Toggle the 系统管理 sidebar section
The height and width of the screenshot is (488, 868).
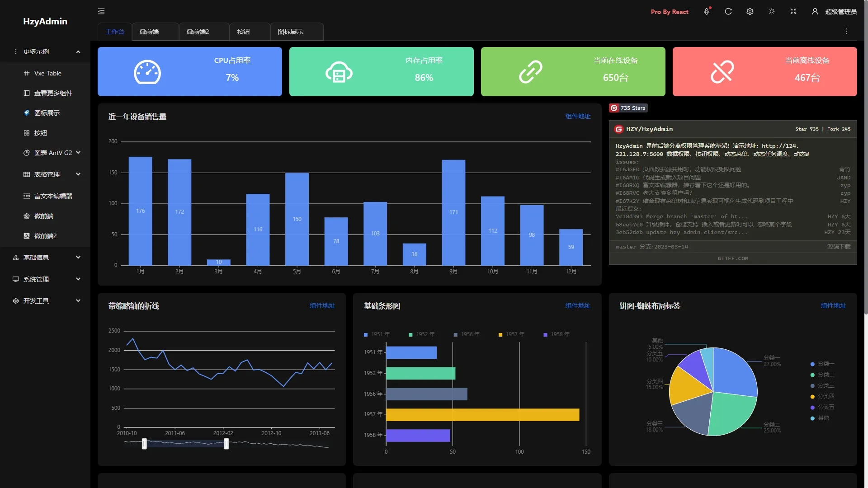pyautogui.click(x=45, y=279)
